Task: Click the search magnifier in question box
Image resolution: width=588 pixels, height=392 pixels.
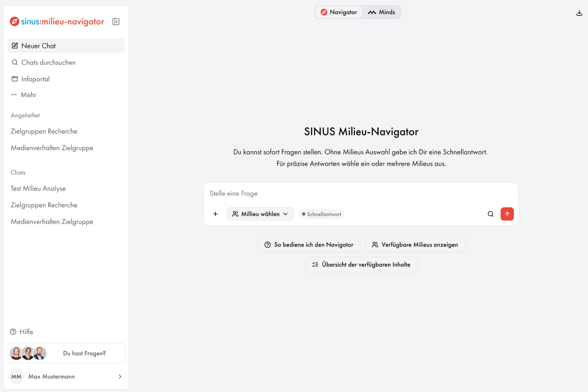Action: point(490,214)
